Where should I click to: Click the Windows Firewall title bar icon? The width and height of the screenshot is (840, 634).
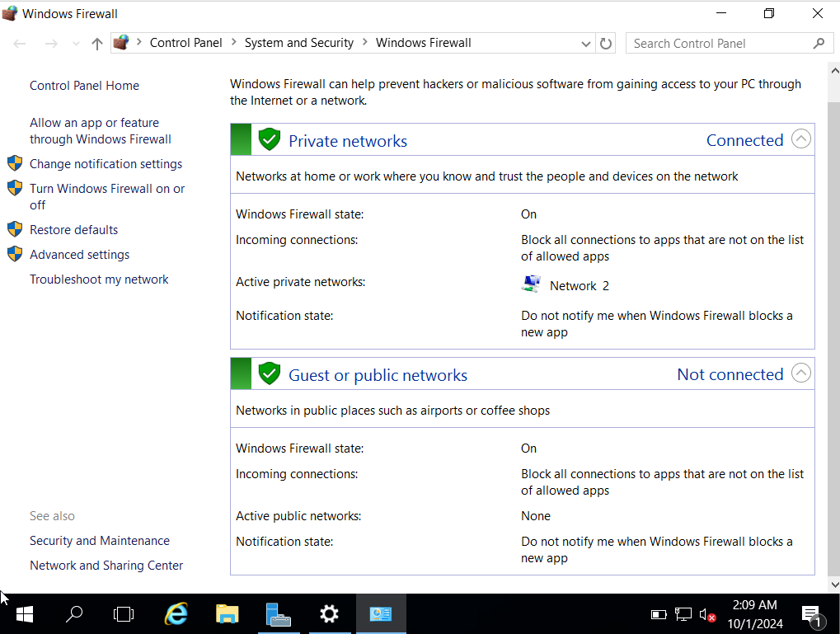(9, 13)
